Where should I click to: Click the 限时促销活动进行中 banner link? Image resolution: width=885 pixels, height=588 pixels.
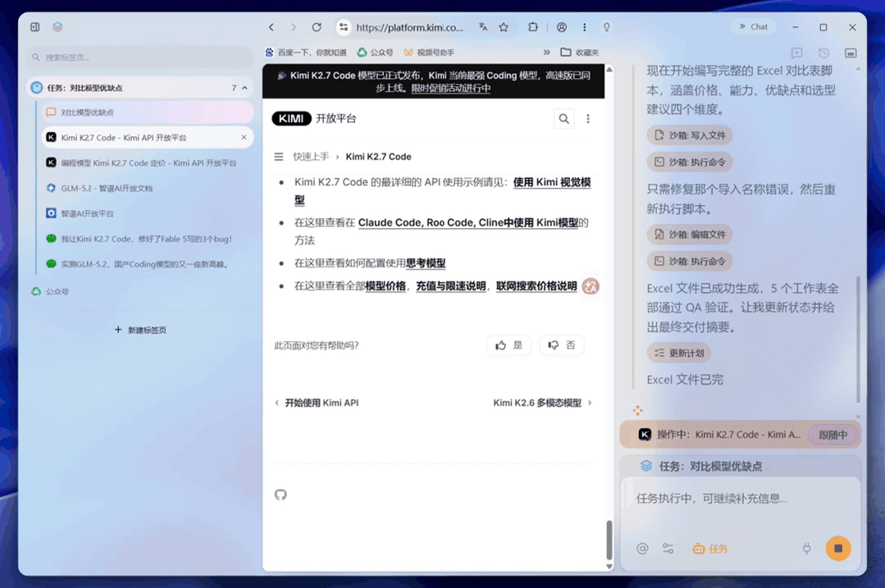(451, 88)
